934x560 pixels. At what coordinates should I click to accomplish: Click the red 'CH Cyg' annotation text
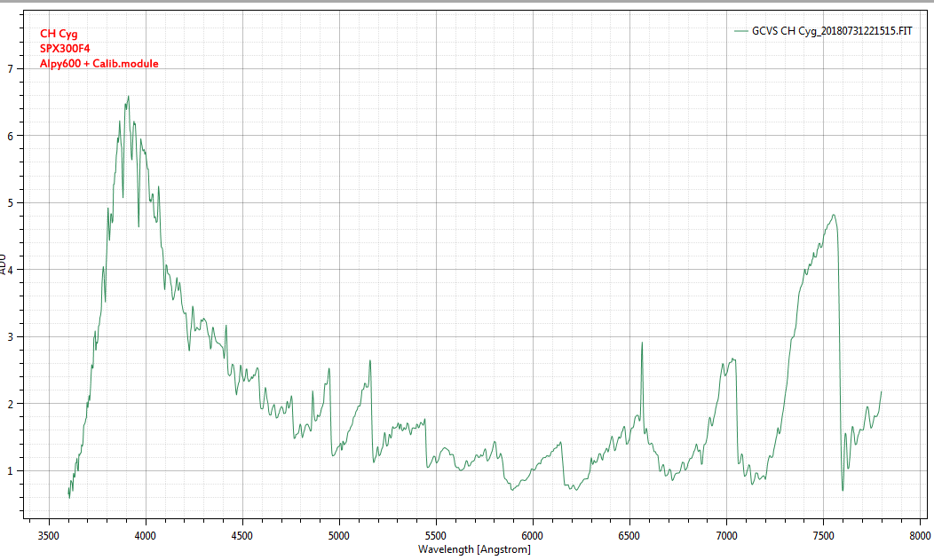59,34
